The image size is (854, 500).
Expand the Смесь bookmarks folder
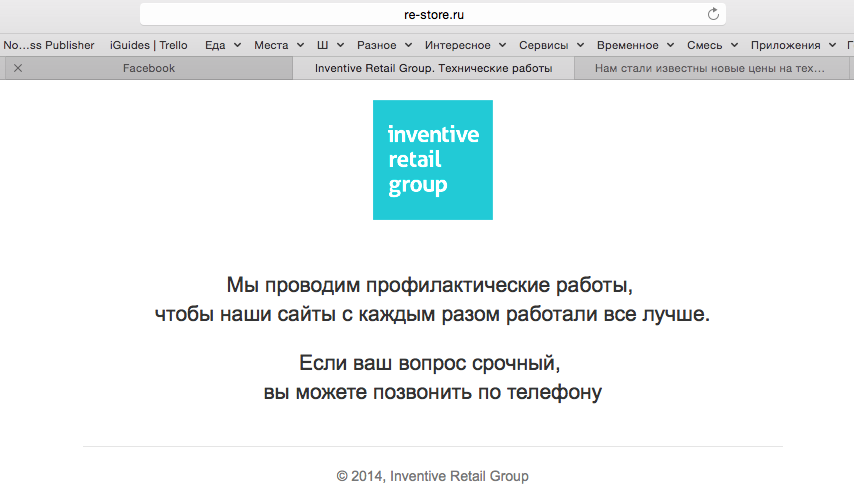point(712,45)
